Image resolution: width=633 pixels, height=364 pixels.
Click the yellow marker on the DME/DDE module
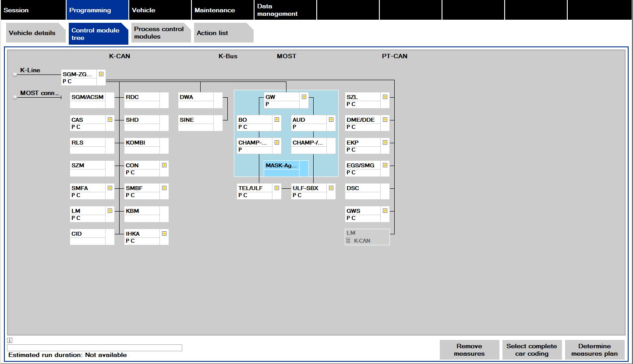385,120
